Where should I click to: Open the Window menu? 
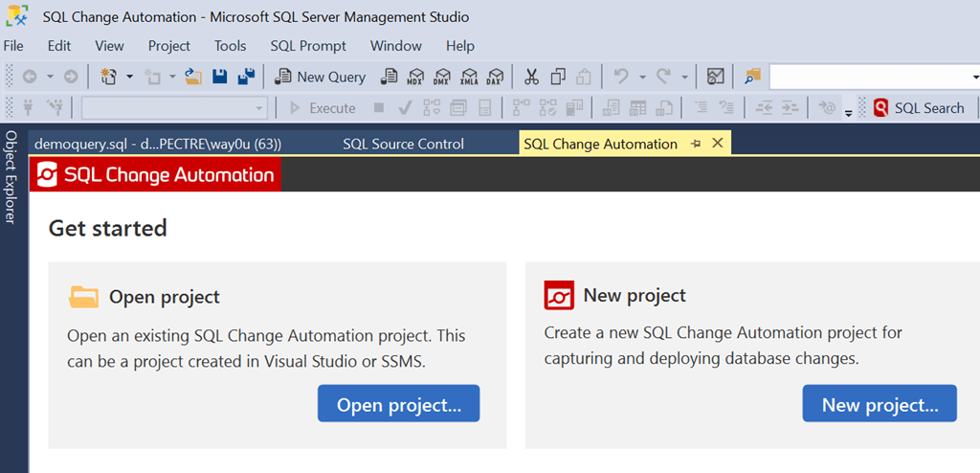(395, 46)
